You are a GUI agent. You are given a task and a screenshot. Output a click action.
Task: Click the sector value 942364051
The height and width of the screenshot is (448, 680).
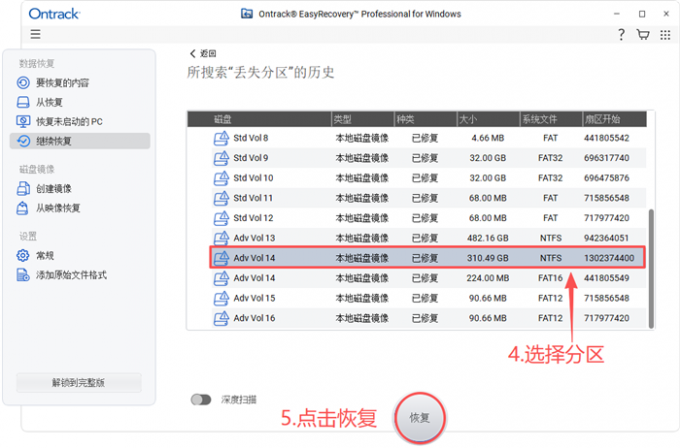pos(606,238)
